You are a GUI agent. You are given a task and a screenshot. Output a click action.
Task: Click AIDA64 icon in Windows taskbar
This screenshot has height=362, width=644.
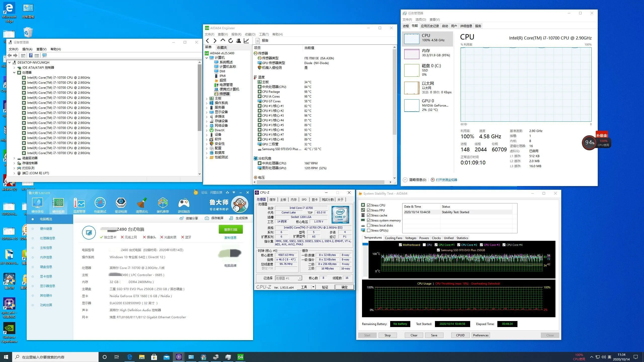240,357
